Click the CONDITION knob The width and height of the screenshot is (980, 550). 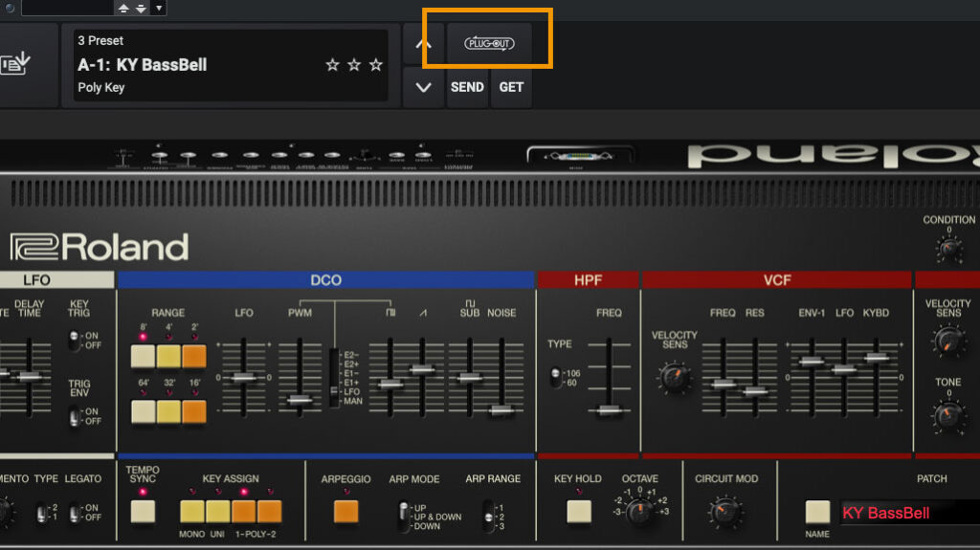point(948,250)
